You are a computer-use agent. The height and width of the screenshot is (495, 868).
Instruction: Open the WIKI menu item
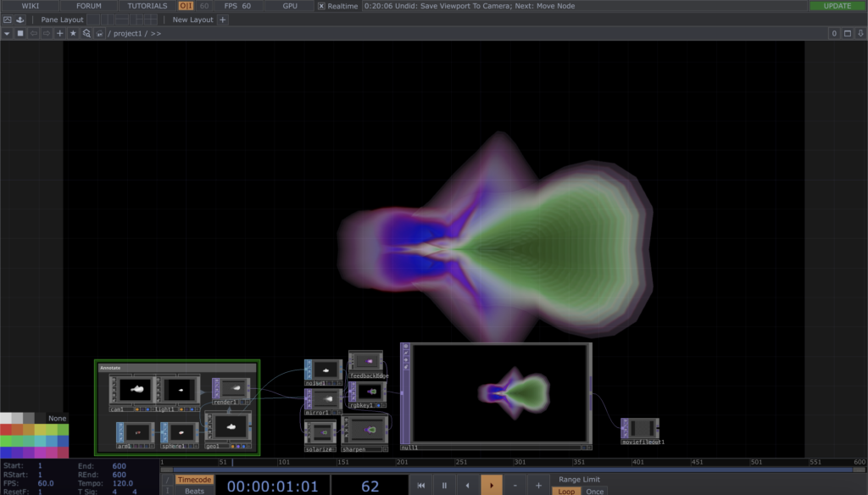tap(30, 6)
